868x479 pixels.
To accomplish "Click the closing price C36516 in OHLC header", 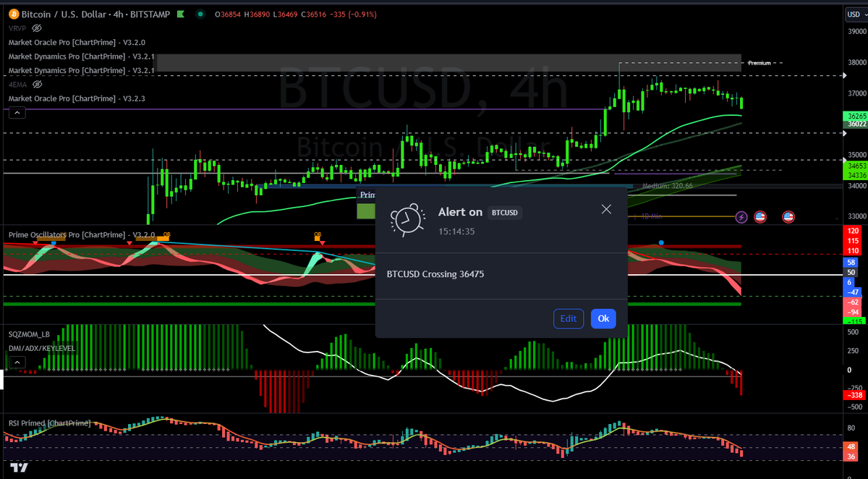I will pyautogui.click(x=313, y=14).
